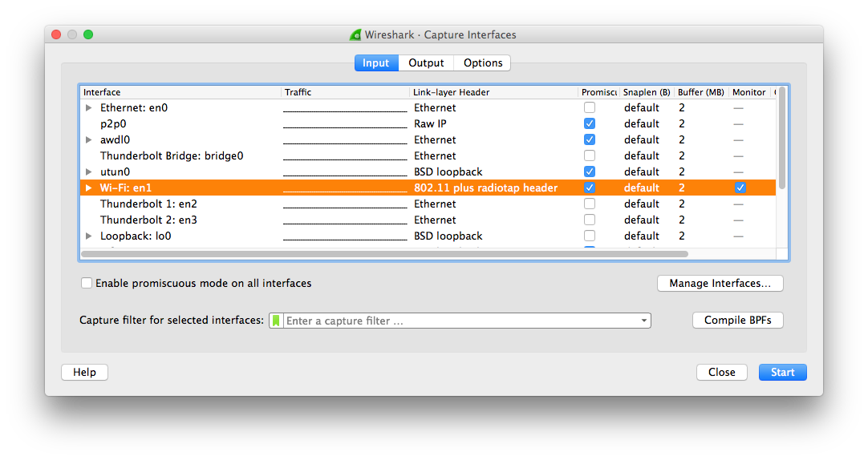
Task: Select Thunderbolt Bridge: bridge0 interface
Action: [428, 156]
